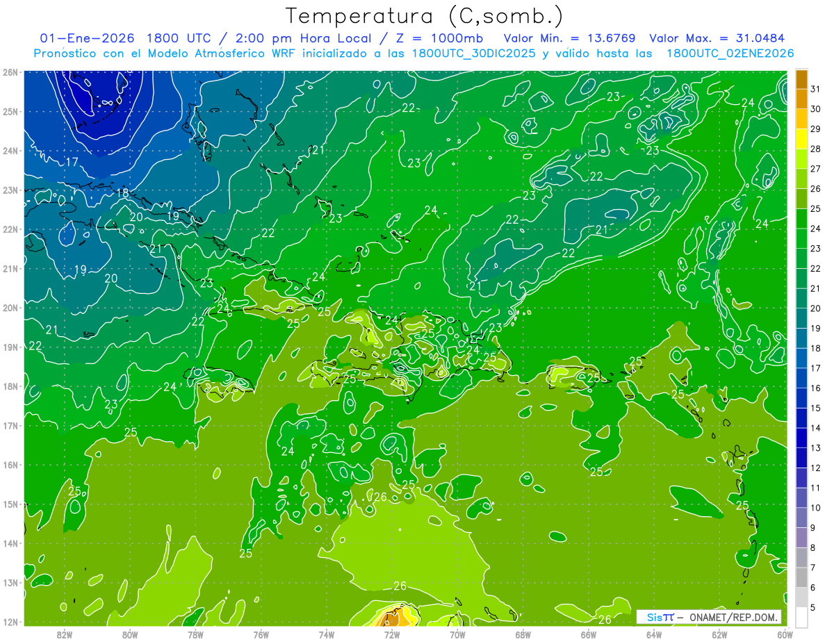
Task: Click the yellow colorbar segment between 28 and 29
Action: [x=801, y=139]
